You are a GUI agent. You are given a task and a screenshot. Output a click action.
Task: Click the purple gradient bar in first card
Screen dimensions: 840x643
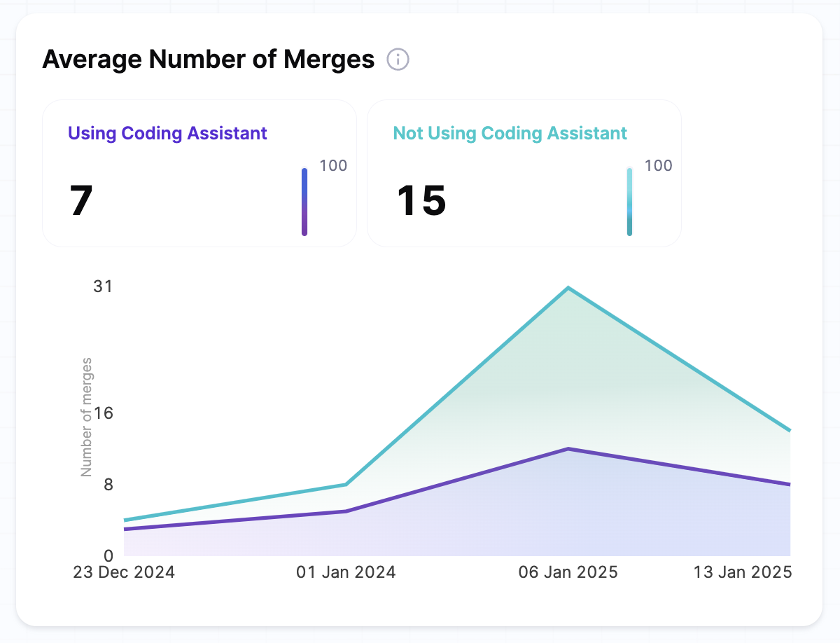coord(304,202)
